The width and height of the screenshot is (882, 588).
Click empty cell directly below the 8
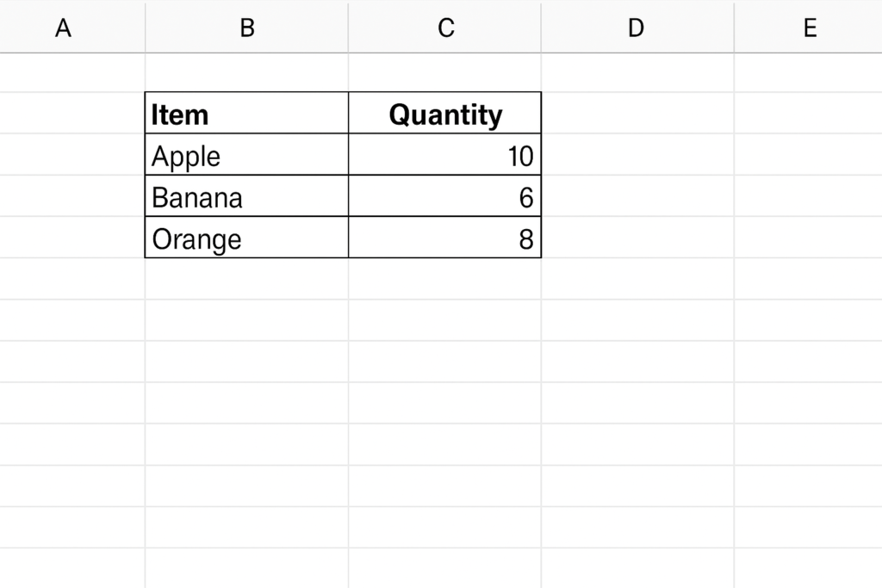[x=444, y=279]
